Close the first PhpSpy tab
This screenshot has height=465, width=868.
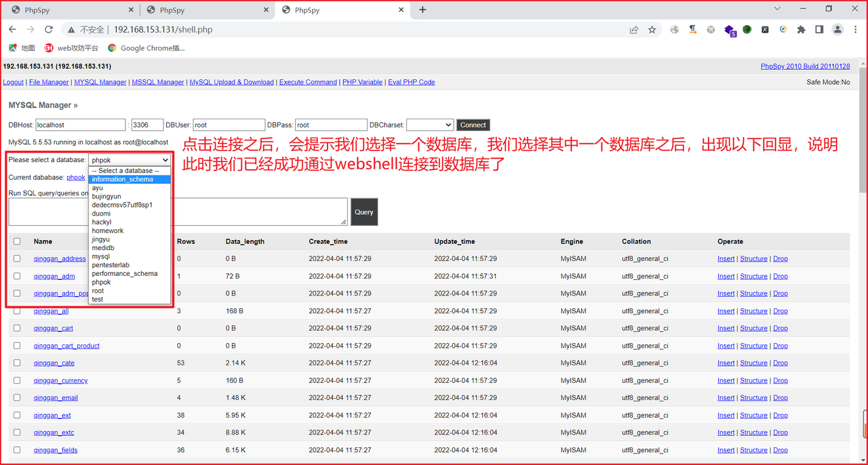(x=130, y=10)
